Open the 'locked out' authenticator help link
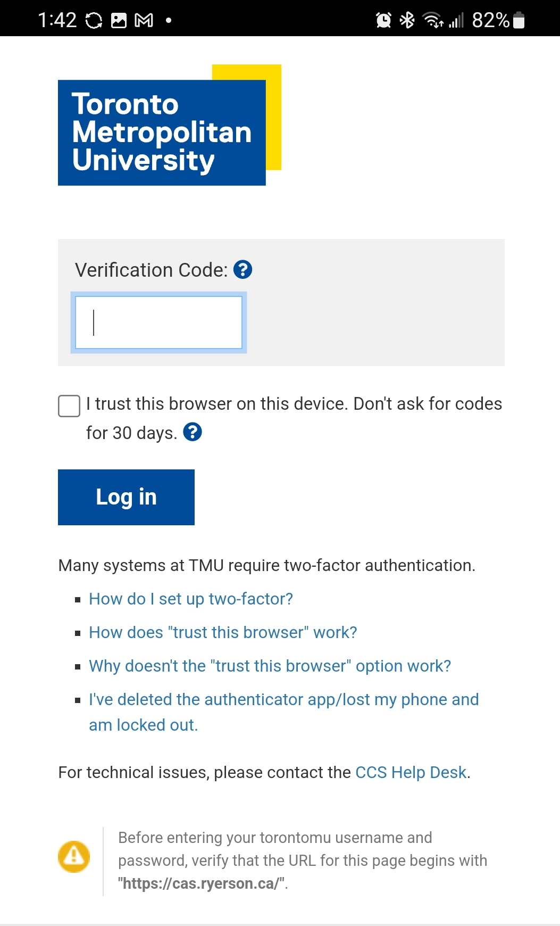Image resolution: width=560 pixels, height=926 pixels. [x=284, y=712]
